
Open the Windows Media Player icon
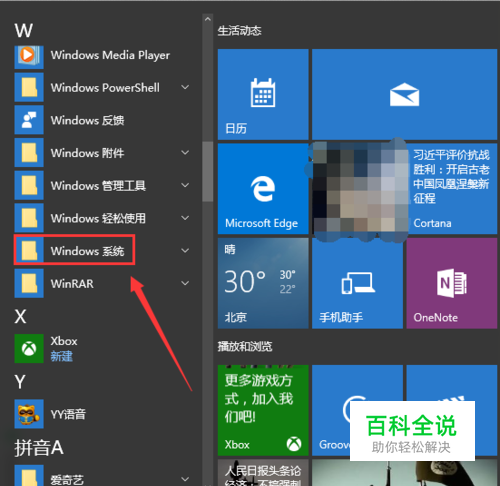[29, 56]
